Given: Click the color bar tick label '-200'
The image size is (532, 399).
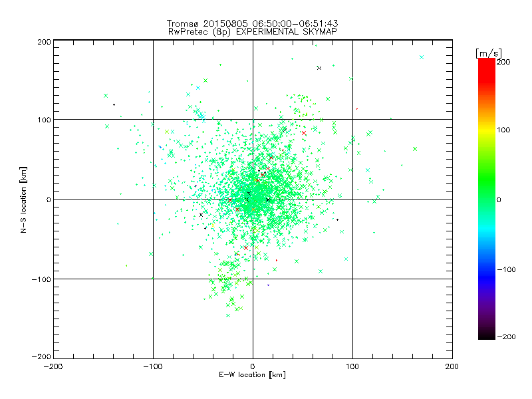Looking at the screenshot, I should tap(506, 336).
